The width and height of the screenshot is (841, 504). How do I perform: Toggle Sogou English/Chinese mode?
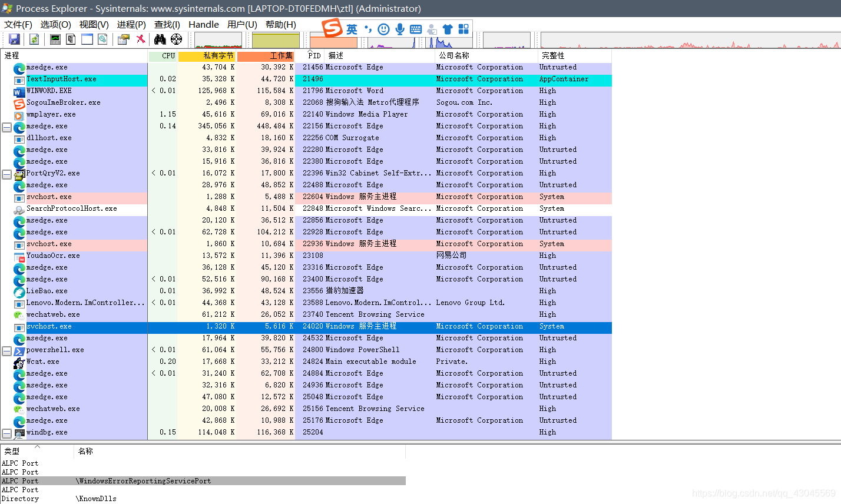click(x=352, y=29)
